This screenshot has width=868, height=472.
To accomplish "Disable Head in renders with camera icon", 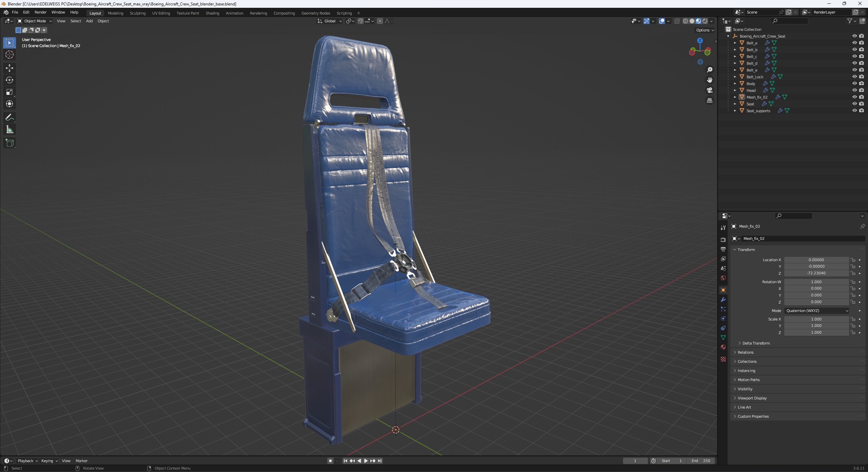I will [x=862, y=90].
